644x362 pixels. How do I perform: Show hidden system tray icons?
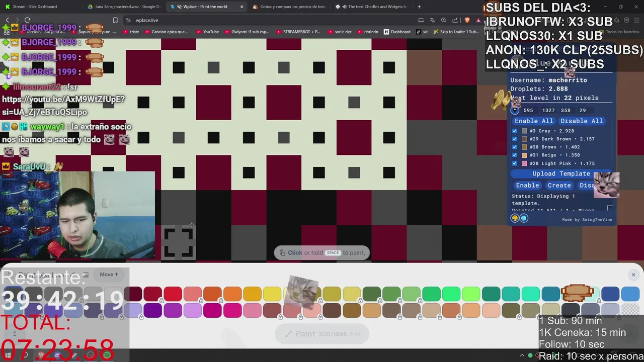coord(522,355)
